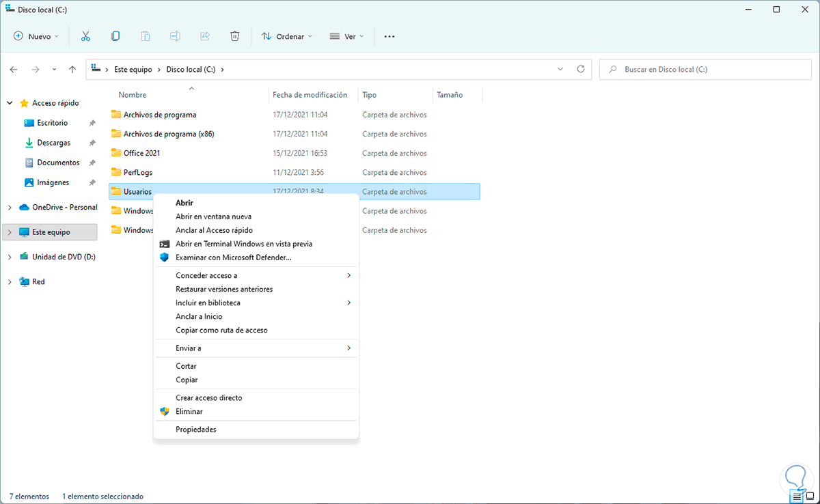Open the Ver view dropdown
The width and height of the screenshot is (820, 504).
click(x=347, y=36)
